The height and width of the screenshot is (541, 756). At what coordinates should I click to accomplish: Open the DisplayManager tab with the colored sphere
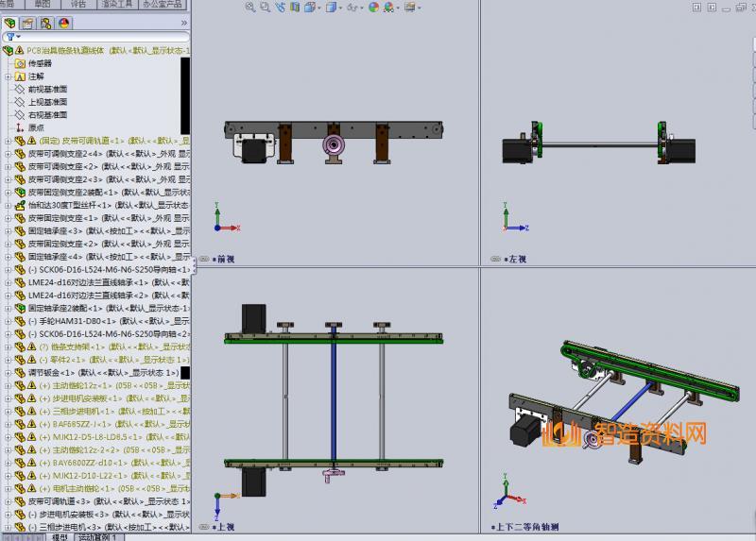point(63,23)
